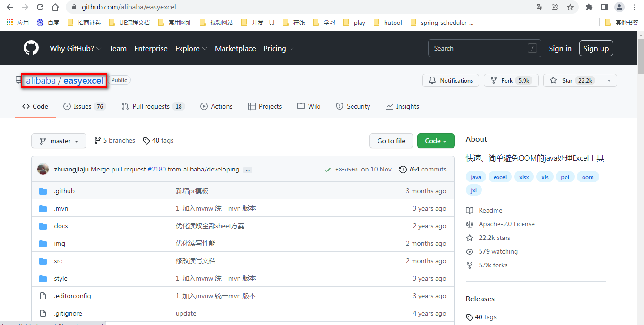Click the oom topic tag
This screenshot has width=644, height=325.
coord(588,177)
